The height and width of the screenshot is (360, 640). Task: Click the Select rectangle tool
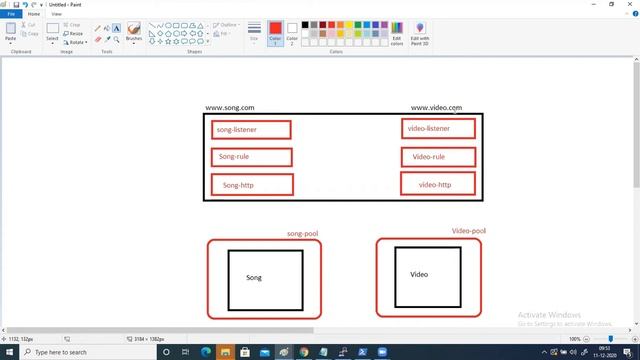pos(52,28)
